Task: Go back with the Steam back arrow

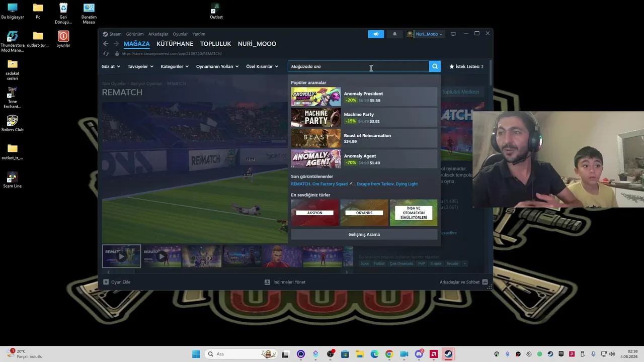Action: [x=106, y=44]
